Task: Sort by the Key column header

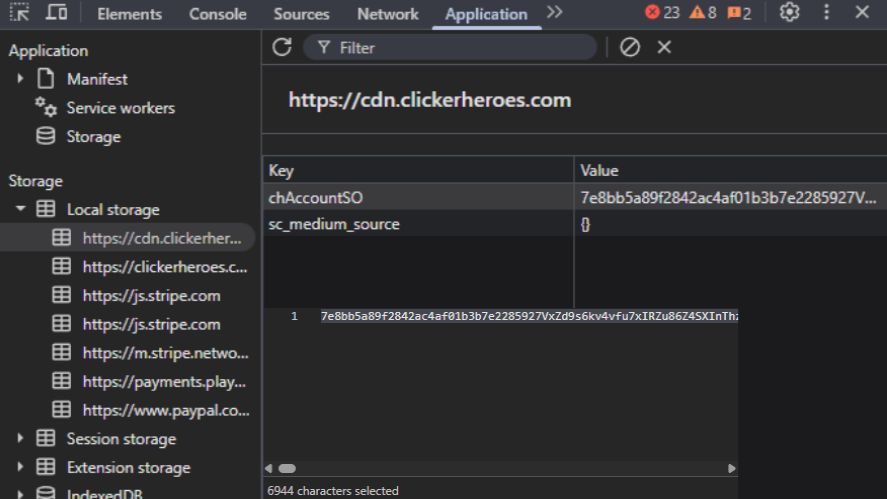Action: [419, 170]
